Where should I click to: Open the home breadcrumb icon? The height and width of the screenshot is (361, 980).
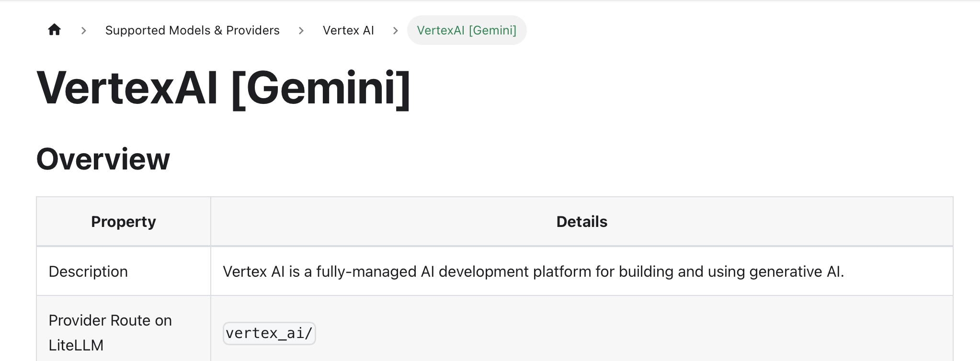click(54, 30)
